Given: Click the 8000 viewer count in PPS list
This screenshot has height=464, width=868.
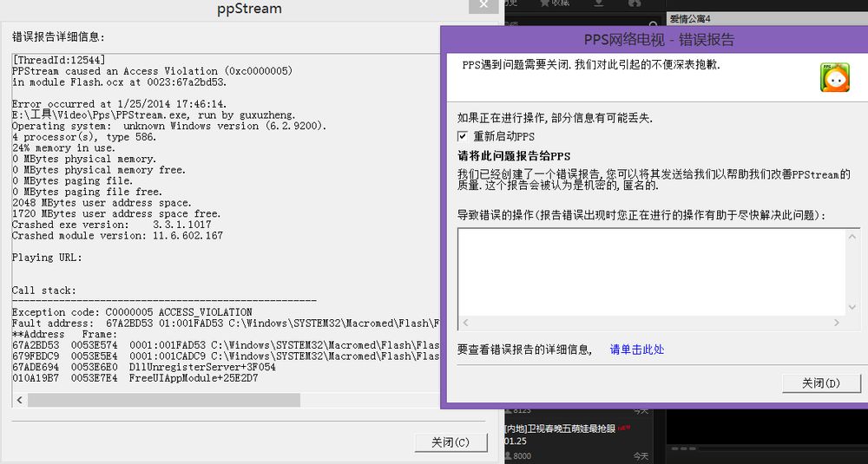Looking at the screenshot, I should click(x=522, y=456).
